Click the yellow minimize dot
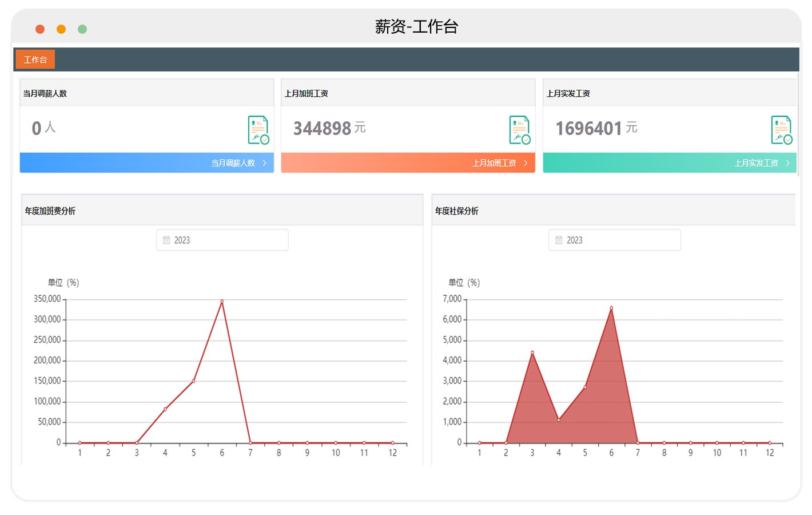 pos(61,29)
